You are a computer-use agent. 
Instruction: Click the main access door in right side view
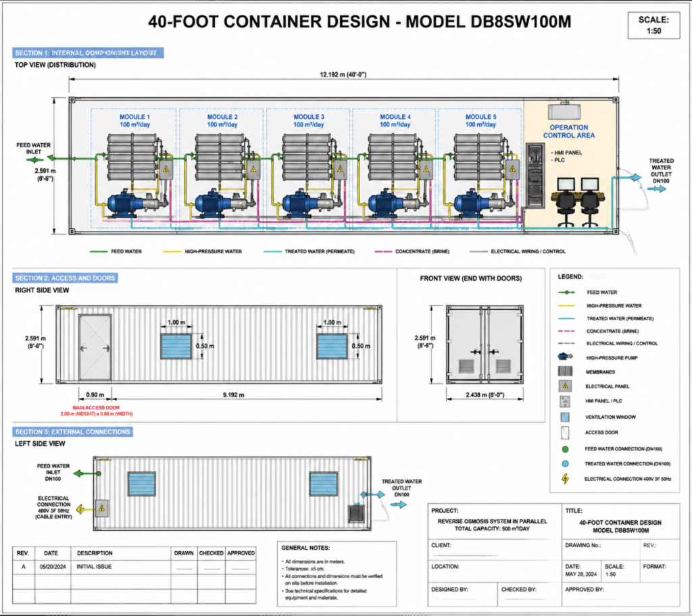[95, 348]
